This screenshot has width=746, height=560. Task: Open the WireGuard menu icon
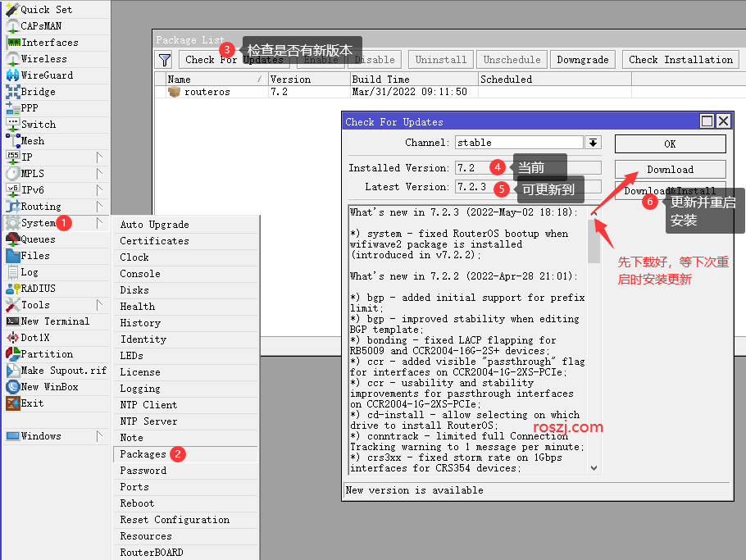click(12, 75)
